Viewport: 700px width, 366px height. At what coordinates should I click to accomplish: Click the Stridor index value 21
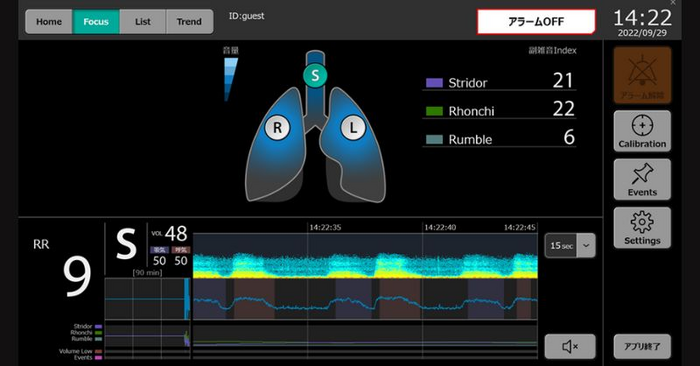563,80
